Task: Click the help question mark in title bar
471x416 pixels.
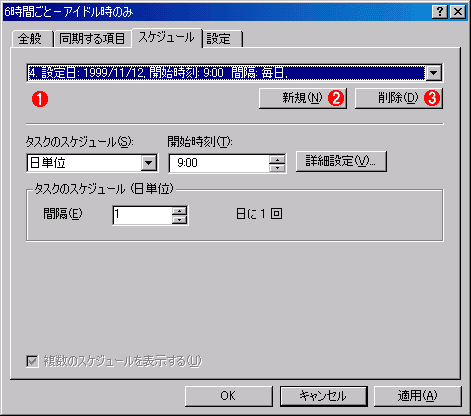Action: coord(440,12)
